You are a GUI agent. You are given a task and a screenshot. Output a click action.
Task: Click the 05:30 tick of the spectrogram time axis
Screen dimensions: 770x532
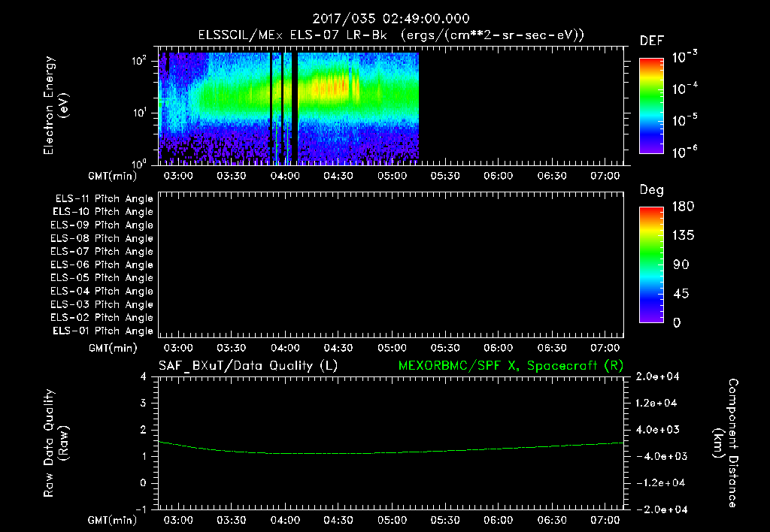[445, 176]
